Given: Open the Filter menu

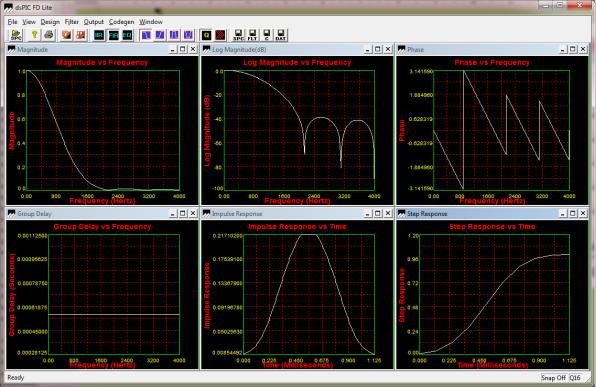Looking at the screenshot, I should coord(71,22).
